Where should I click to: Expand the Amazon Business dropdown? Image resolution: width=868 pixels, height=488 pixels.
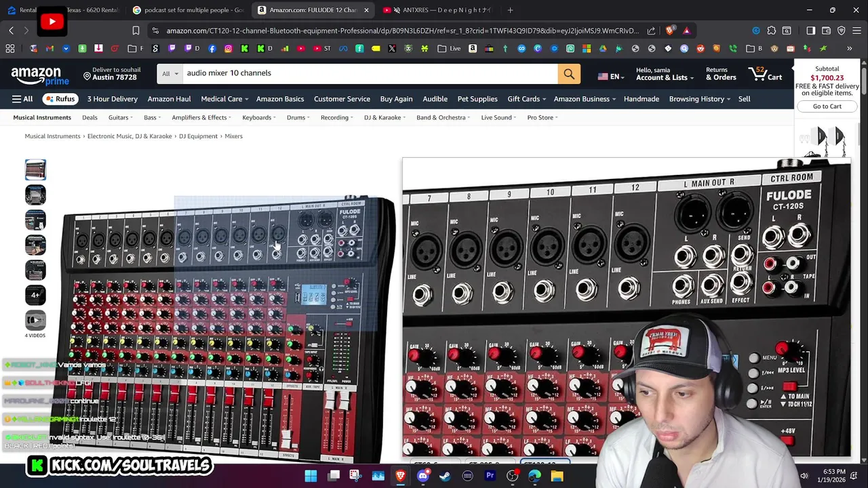pyautogui.click(x=585, y=99)
